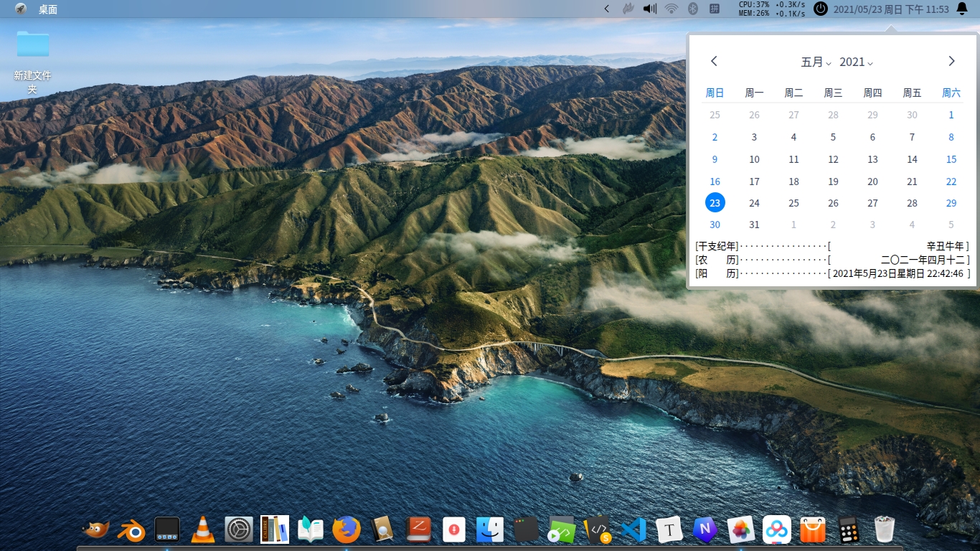Open the calculator app in dock
The image size is (980, 551).
coord(849,530)
